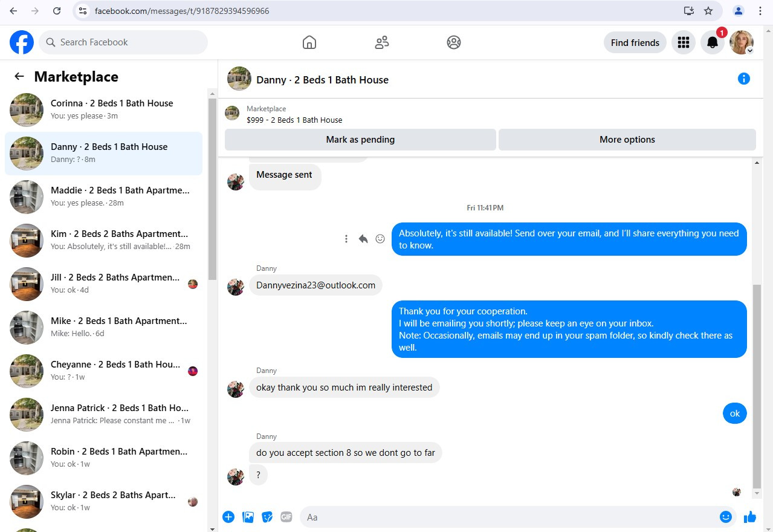Viewport: 773px width, 532px height.
Task: Open the Chrome profile icon
Action: point(739,11)
